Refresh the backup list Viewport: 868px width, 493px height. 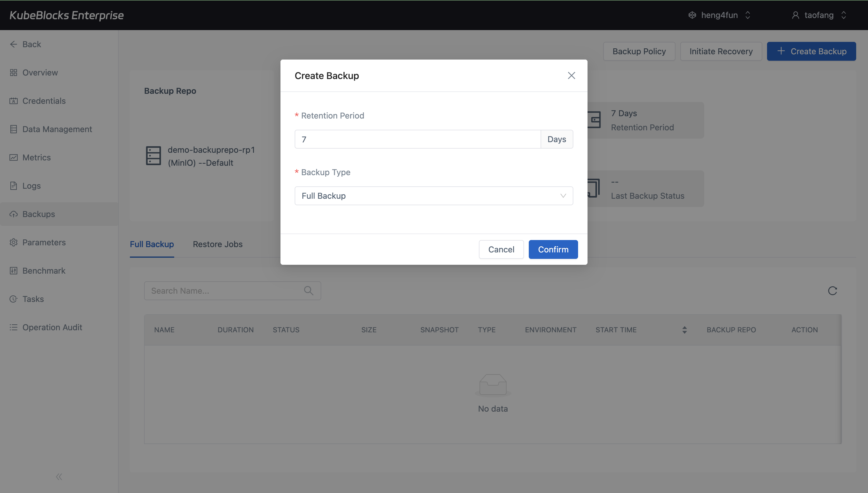click(x=832, y=290)
